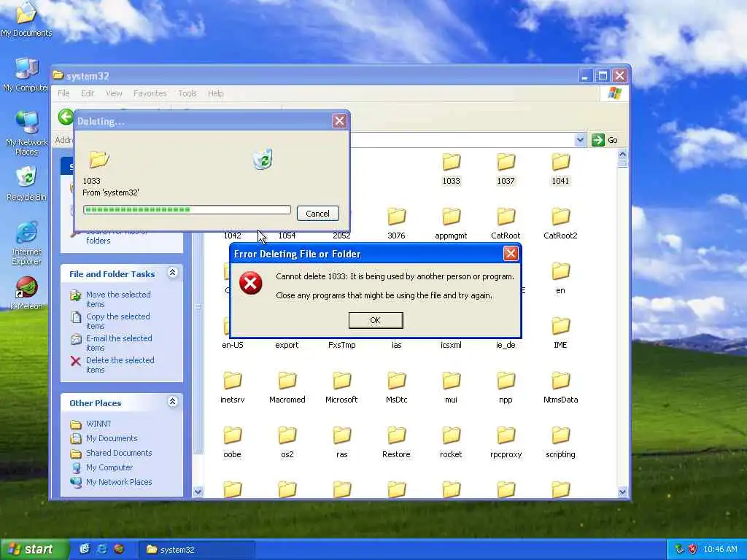Click the 10:46 AM taskbar clock
The height and width of the screenshot is (560, 747).
pos(720,550)
